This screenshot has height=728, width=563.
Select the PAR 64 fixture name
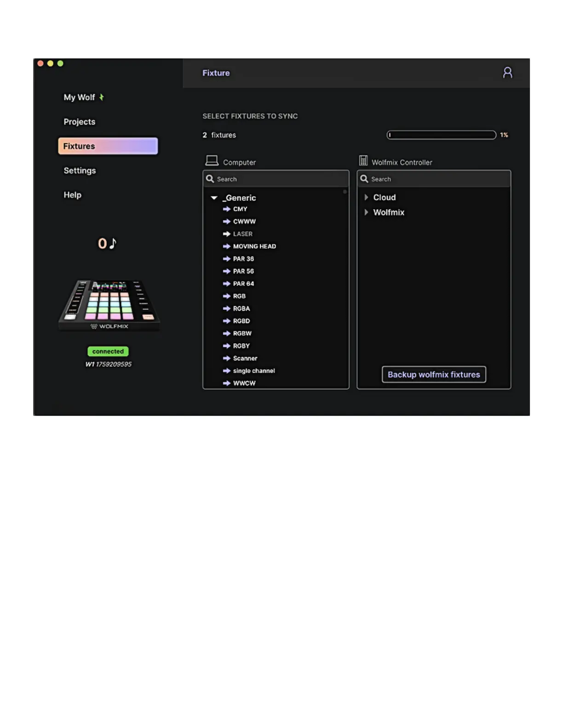[243, 284]
